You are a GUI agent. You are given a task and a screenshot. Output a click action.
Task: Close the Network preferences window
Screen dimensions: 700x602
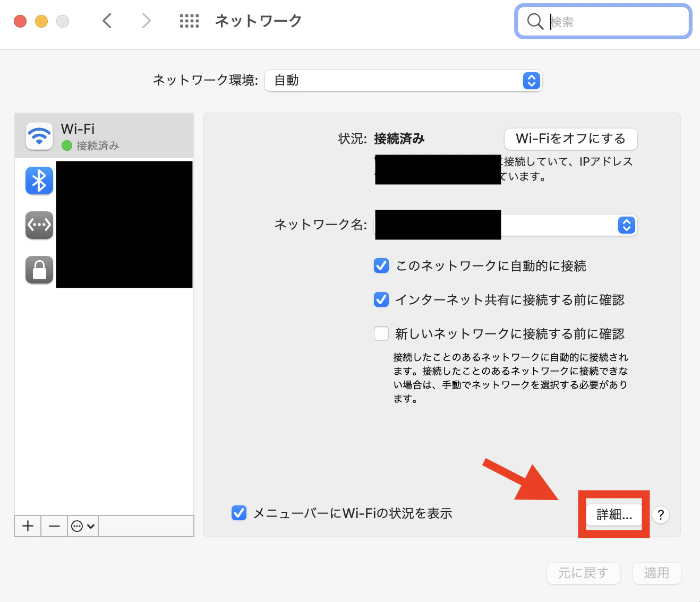coord(20,21)
